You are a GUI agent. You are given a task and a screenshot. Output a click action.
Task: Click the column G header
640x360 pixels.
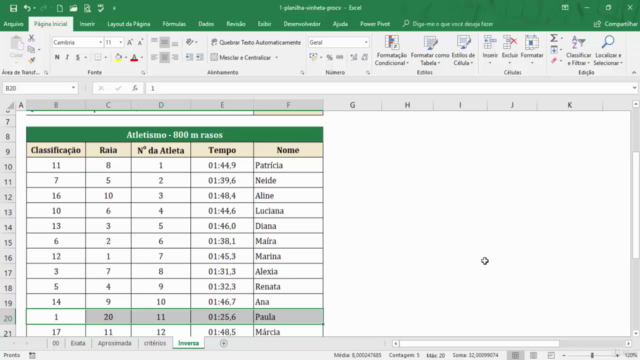point(352,105)
